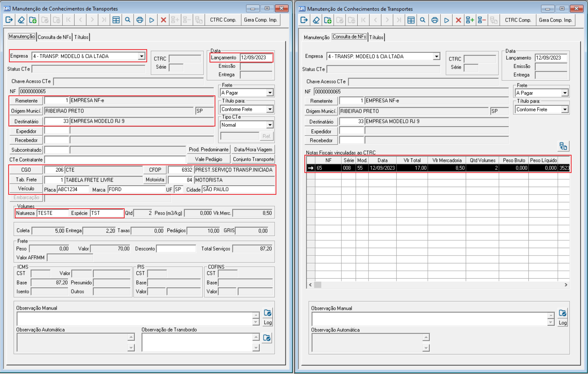This screenshot has height=374, width=588.
Task: Expand the Tipo CTe dropdown showing Normal
Action: 270,125
